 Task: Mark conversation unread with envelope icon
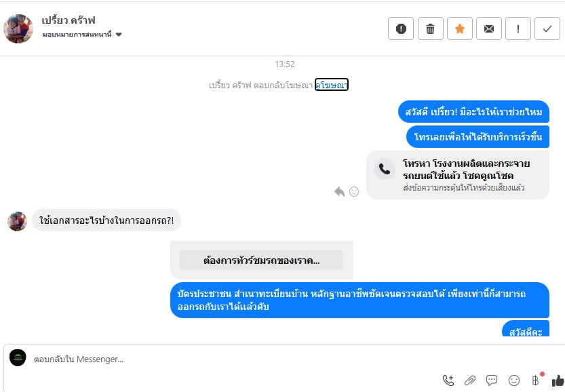[x=488, y=28]
